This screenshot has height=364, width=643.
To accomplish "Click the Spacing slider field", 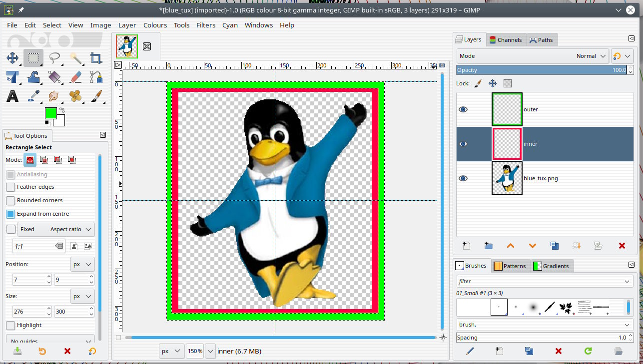I will [542, 338].
